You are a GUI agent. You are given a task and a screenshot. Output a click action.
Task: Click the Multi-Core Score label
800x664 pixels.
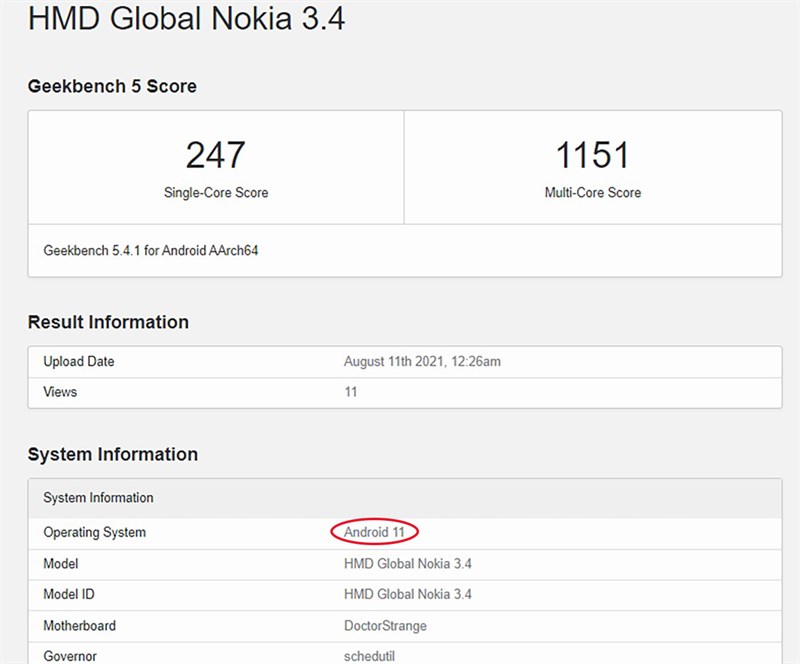click(x=592, y=192)
